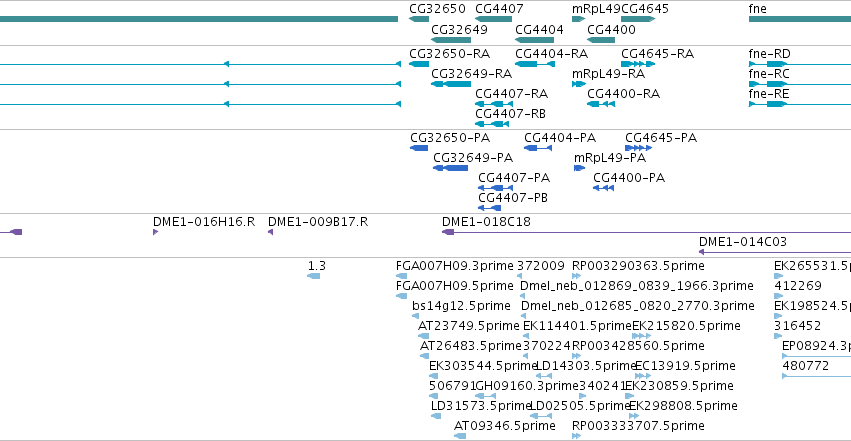Viewport: 851px width, 441px height.
Task: Select the DME1-018C18 clone feature
Action: (646, 232)
